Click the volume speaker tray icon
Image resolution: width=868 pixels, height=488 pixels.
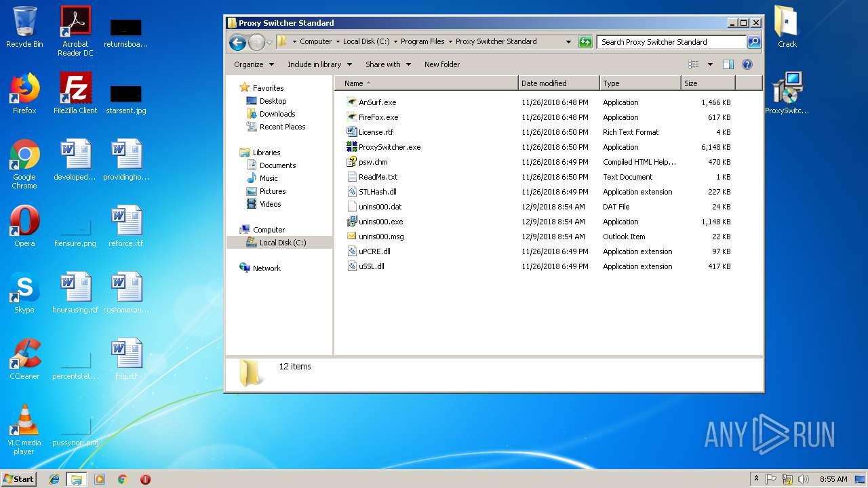[804, 479]
